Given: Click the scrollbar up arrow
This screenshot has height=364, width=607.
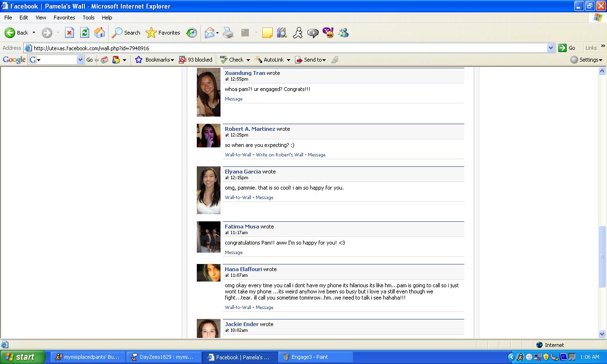Looking at the screenshot, I should click(602, 71).
